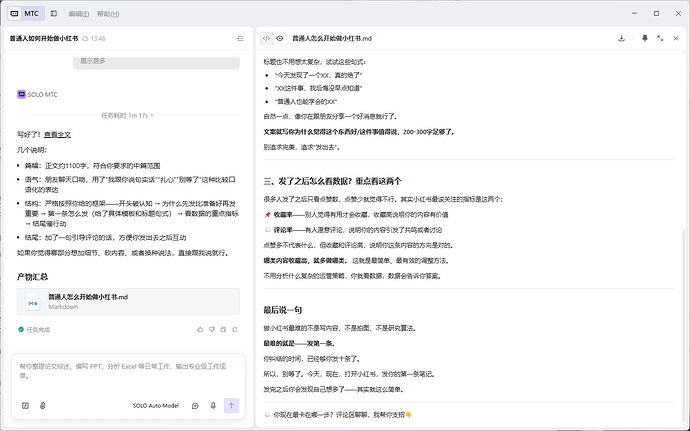The width and height of the screenshot is (690, 431).
Task: Download the markdown file
Action: [621, 38]
